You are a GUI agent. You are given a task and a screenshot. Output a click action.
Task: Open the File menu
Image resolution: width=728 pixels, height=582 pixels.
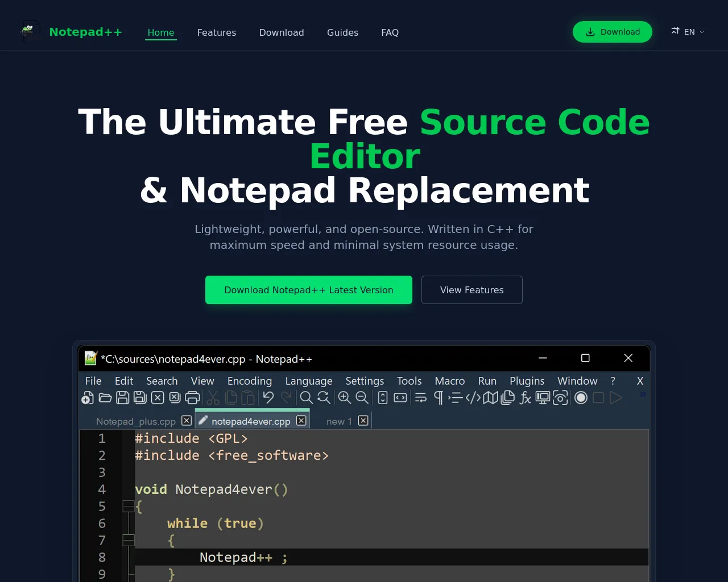coord(93,381)
